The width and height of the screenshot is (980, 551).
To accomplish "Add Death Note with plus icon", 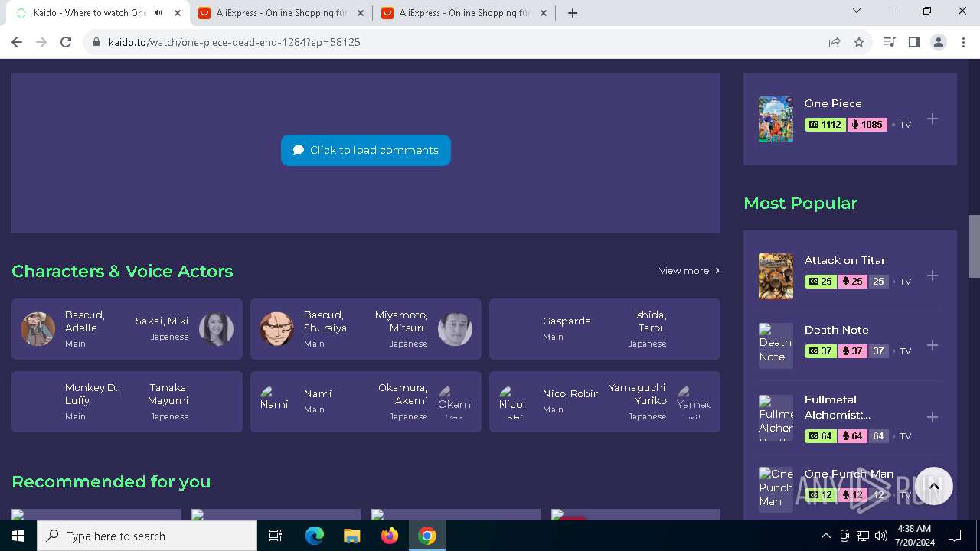I will pos(933,345).
